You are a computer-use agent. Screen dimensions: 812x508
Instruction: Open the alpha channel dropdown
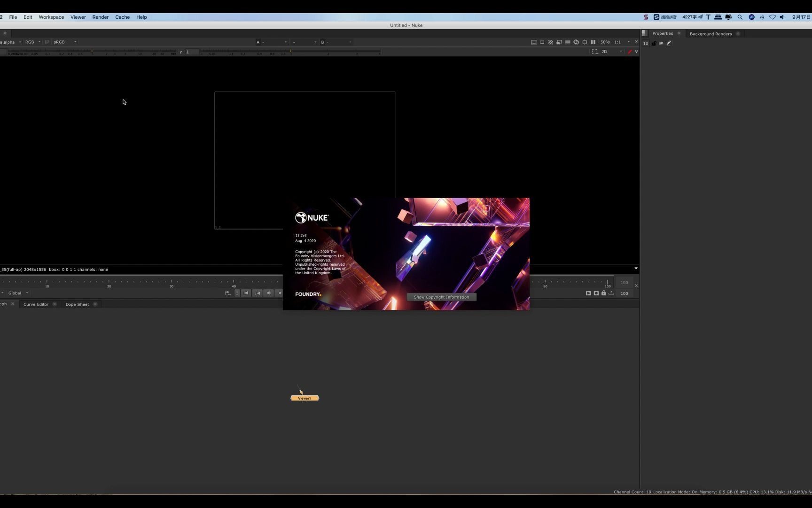[10, 42]
